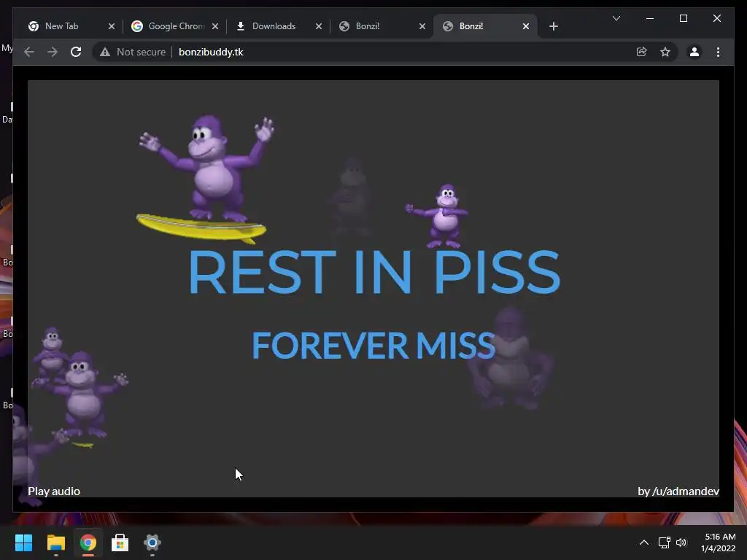This screenshot has width=747, height=560.
Task: Click the Chrome taskbar icon
Action: pos(88,542)
